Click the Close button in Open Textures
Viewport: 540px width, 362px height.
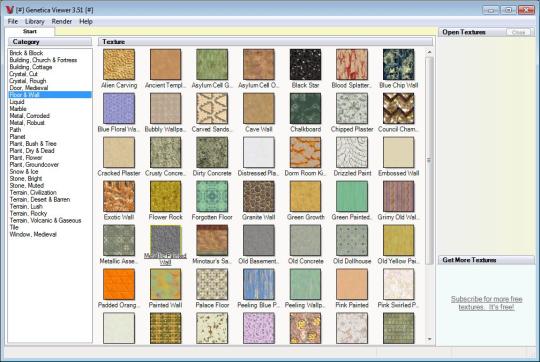pyautogui.click(x=518, y=32)
